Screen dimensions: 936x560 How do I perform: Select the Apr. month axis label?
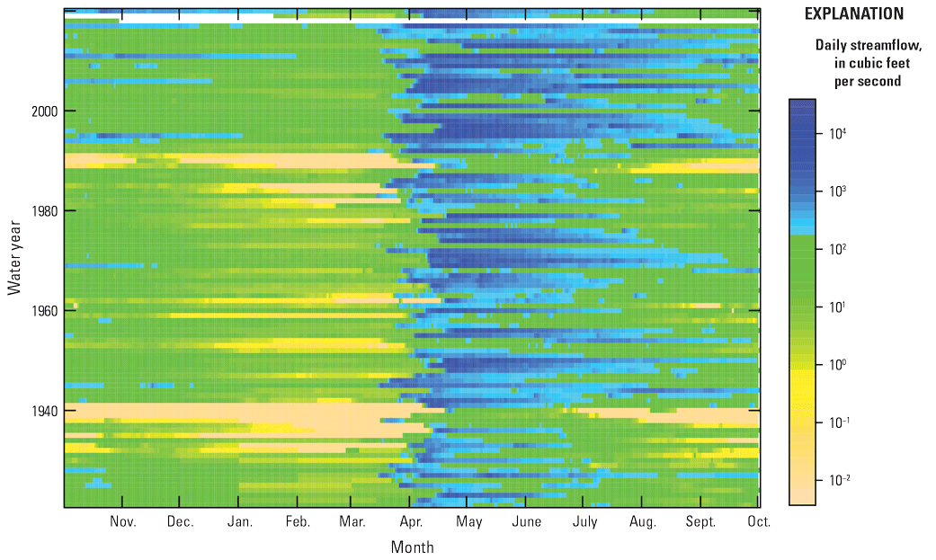coord(411,522)
